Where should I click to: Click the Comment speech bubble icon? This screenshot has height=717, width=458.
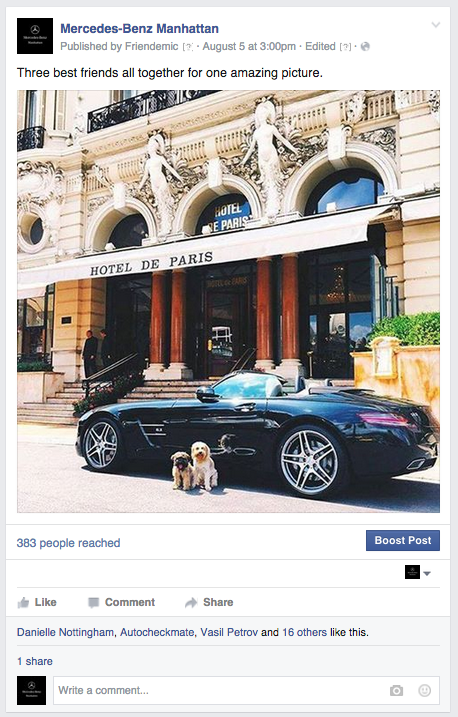click(93, 603)
